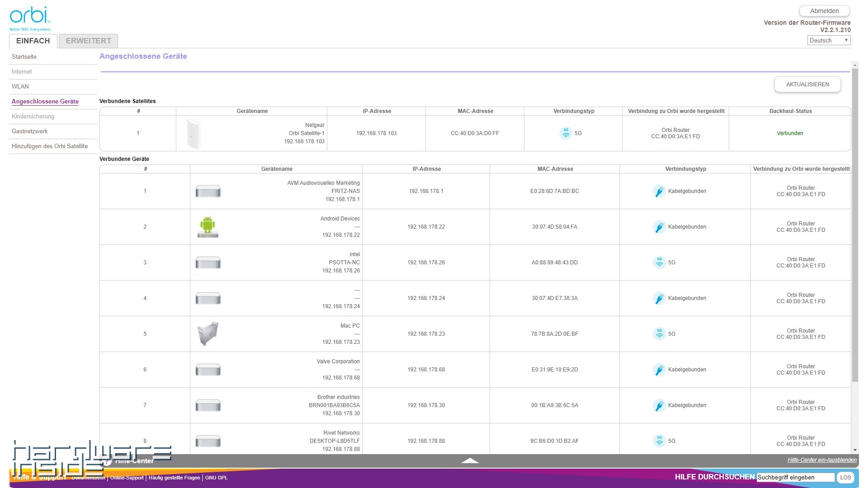Screen dimensions: 868x488
Task: Click the Suchbegriff eingeben search field
Action: [796, 478]
